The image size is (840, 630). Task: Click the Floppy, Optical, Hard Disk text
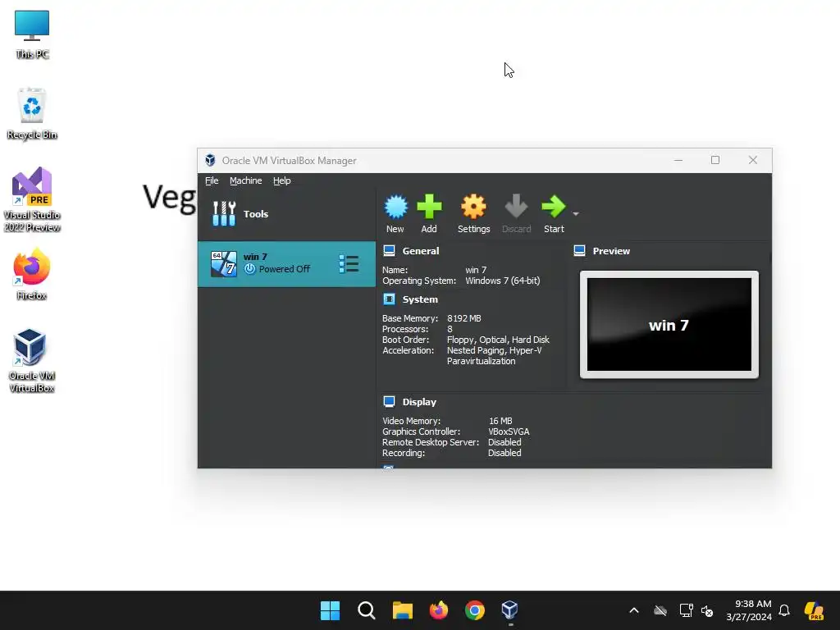click(498, 340)
